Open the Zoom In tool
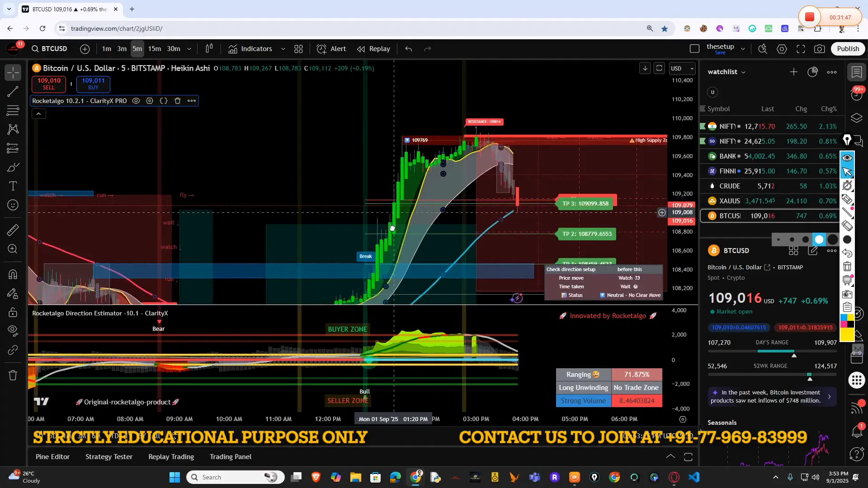868x488 pixels. pyautogui.click(x=13, y=249)
